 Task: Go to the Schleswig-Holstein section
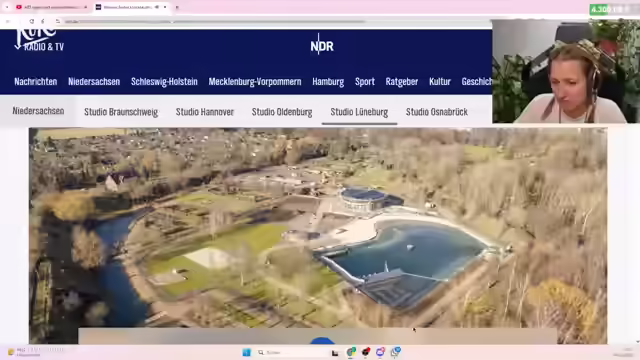pyautogui.click(x=164, y=82)
